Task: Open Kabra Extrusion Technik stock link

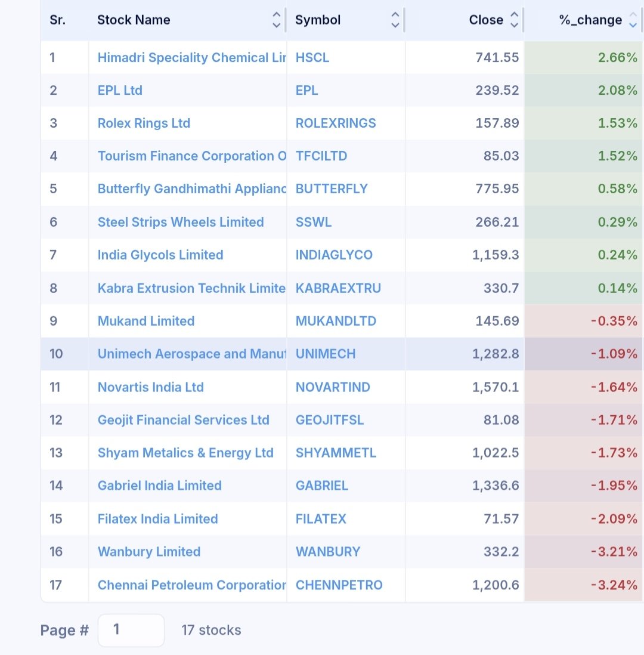Action: point(191,288)
